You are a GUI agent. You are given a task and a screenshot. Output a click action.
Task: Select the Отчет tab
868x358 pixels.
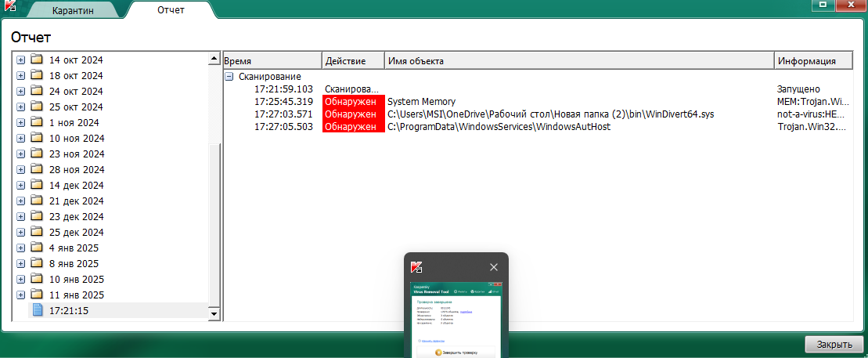point(171,10)
